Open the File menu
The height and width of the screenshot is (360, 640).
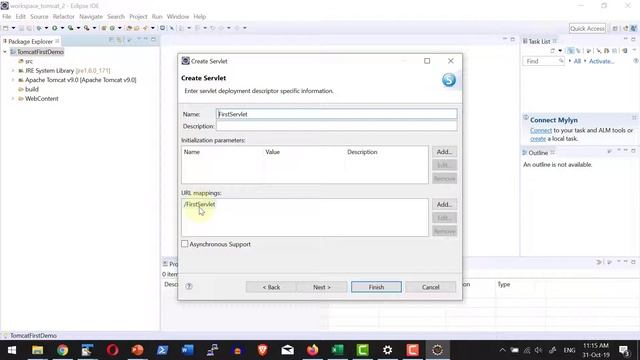pos(7,16)
